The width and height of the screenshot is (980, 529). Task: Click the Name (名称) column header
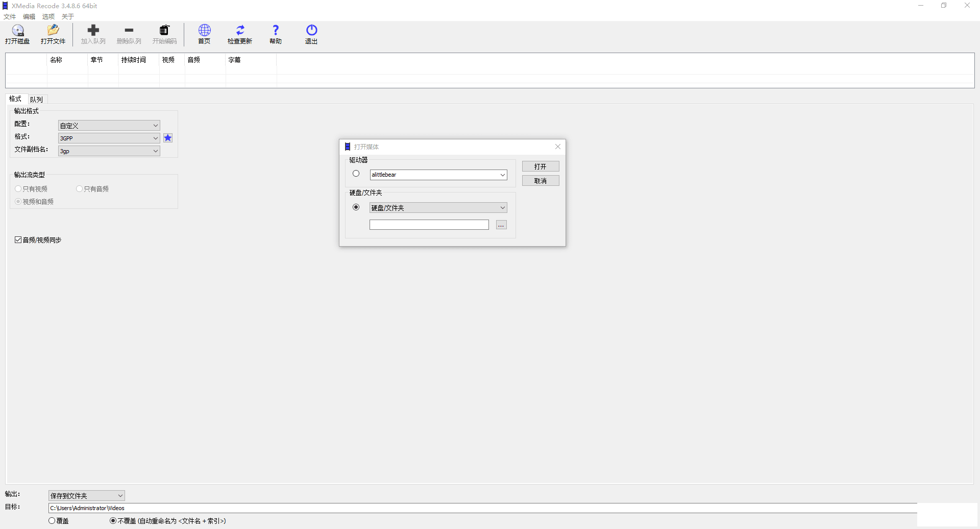pos(67,60)
